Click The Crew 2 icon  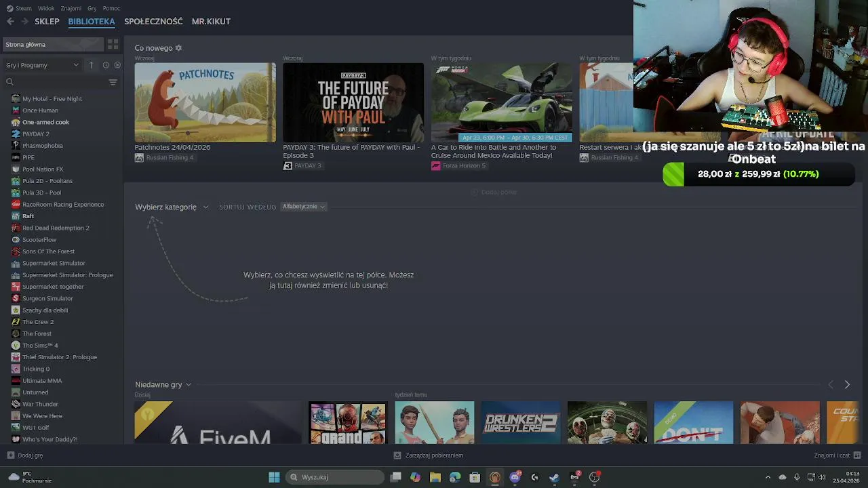pos(16,322)
